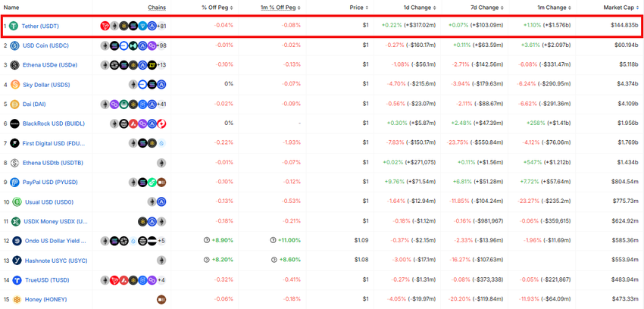The width and height of the screenshot is (644, 309).
Task: Click the Ethereum chain icon in Hashnote USYC row
Action: point(161,261)
